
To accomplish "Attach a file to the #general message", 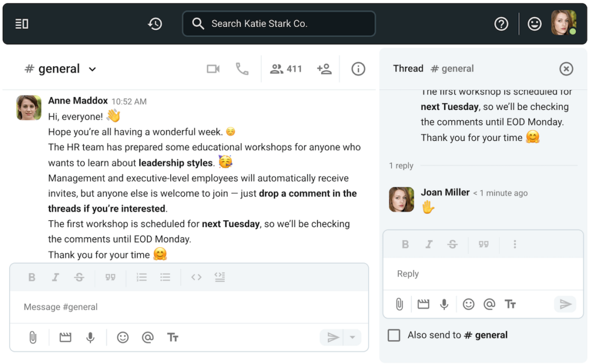I will coord(33,338).
